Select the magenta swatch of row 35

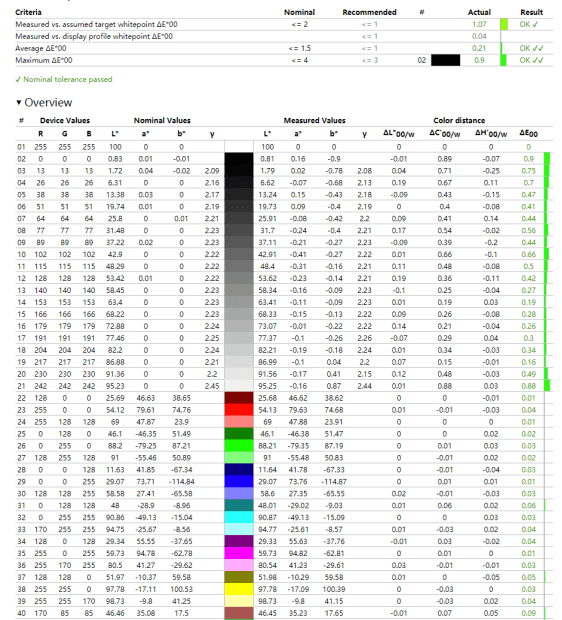click(x=239, y=553)
